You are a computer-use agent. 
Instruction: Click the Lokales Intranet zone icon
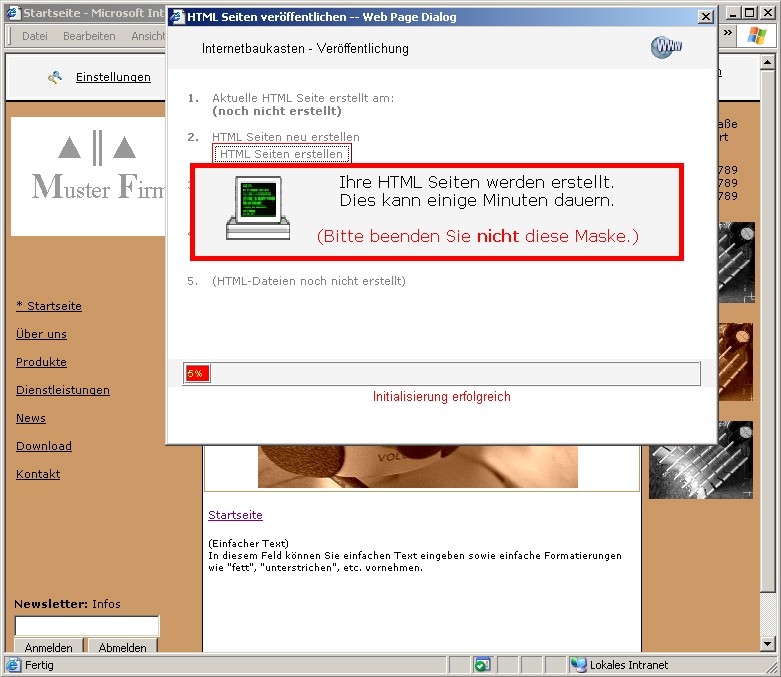[578, 665]
